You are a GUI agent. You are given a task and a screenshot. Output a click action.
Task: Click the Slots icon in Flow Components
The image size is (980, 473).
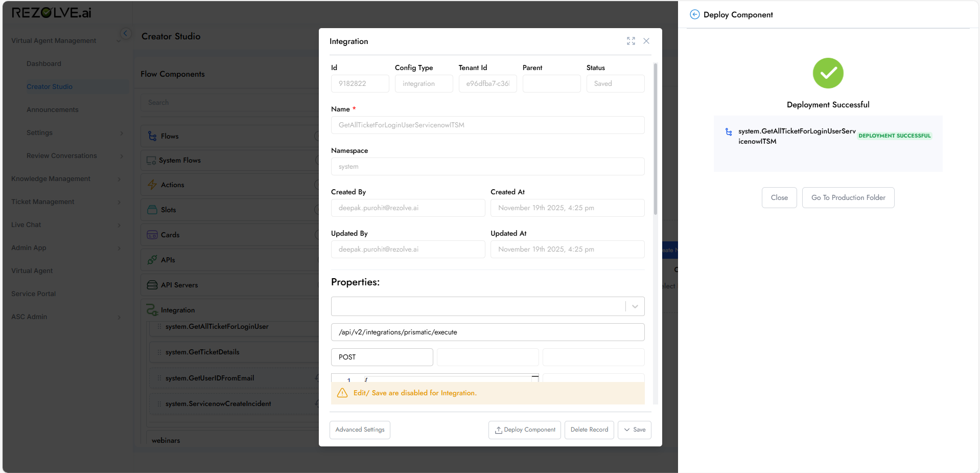tap(152, 210)
